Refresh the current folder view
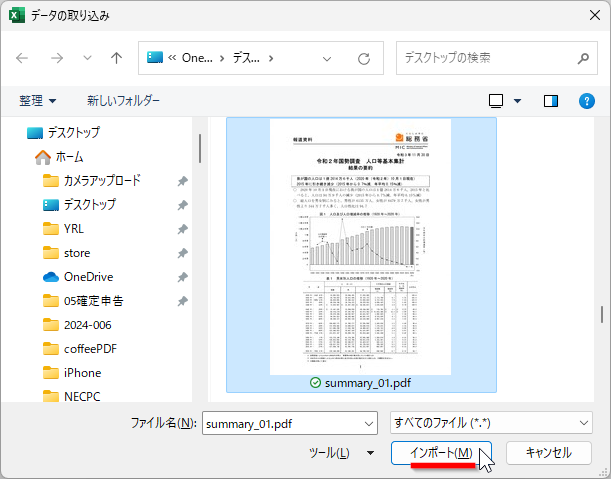Screen dimensions: 611x479 point(364,58)
